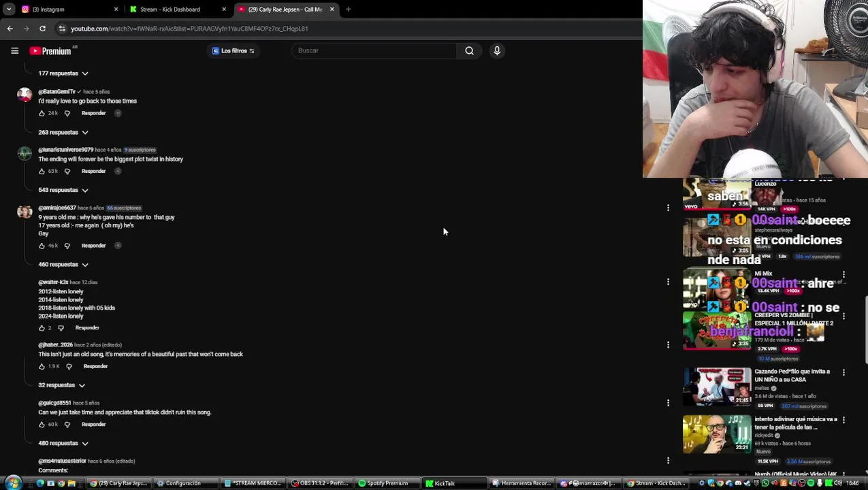Like the @walter-k3x comment

(x=42, y=328)
